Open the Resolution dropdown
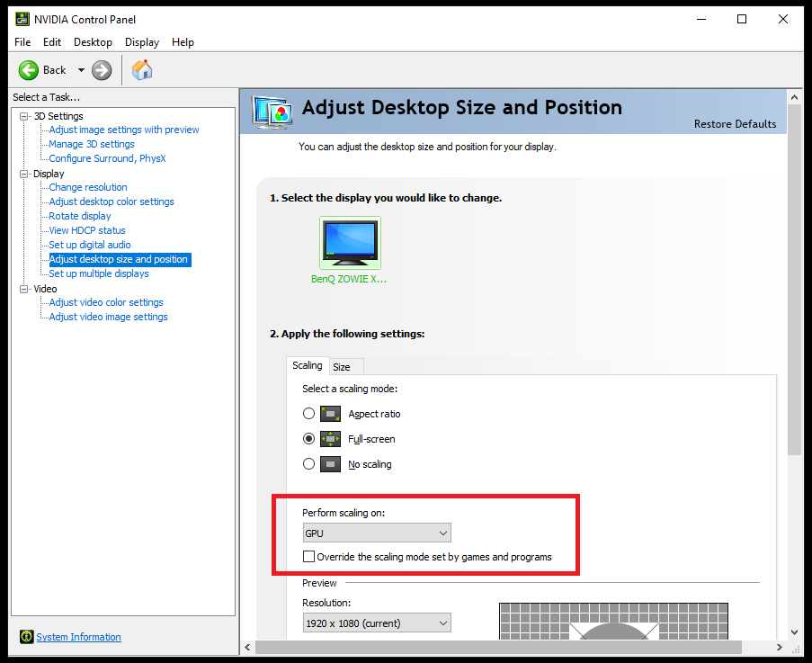This screenshot has width=812, height=663. (377, 623)
